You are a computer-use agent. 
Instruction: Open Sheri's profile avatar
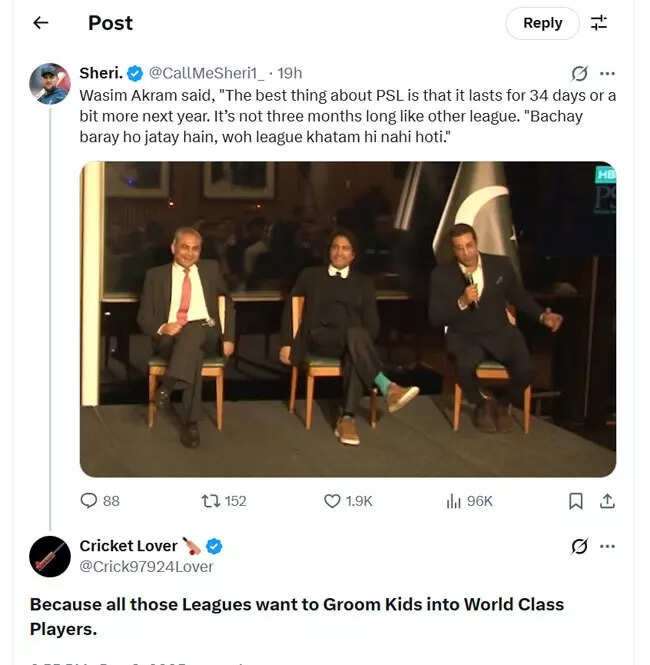pos(50,84)
